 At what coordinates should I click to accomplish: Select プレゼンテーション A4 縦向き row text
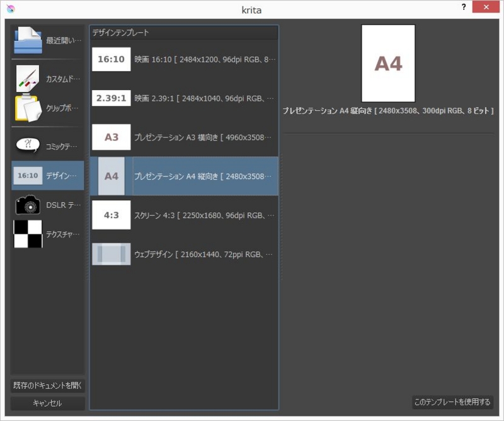203,176
